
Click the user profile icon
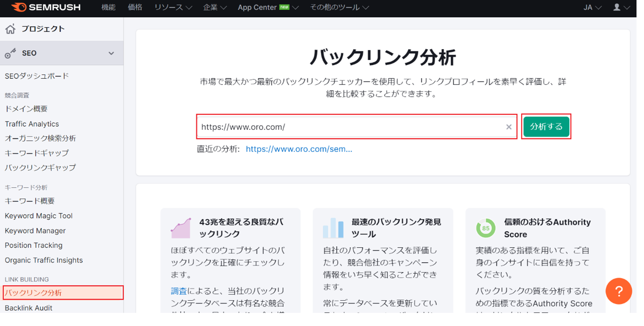pyautogui.click(x=617, y=8)
